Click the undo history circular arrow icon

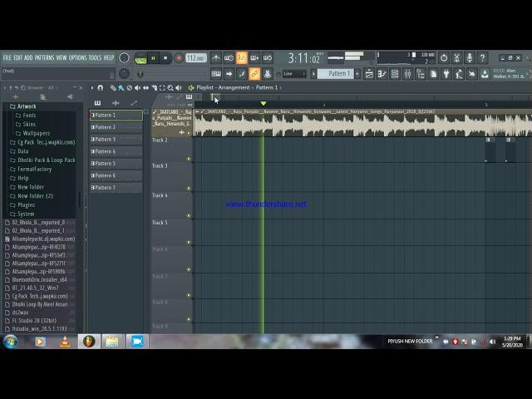[x=444, y=58]
